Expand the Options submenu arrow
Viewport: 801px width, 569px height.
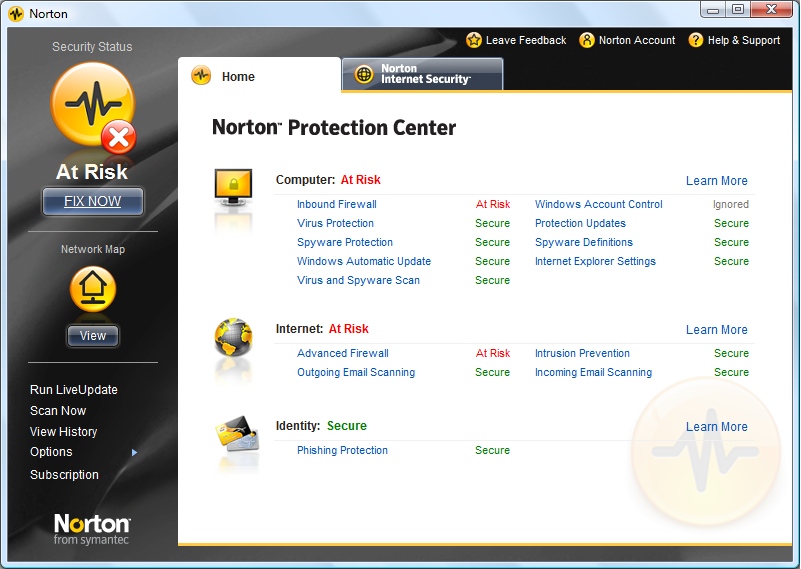pyautogui.click(x=135, y=453)
